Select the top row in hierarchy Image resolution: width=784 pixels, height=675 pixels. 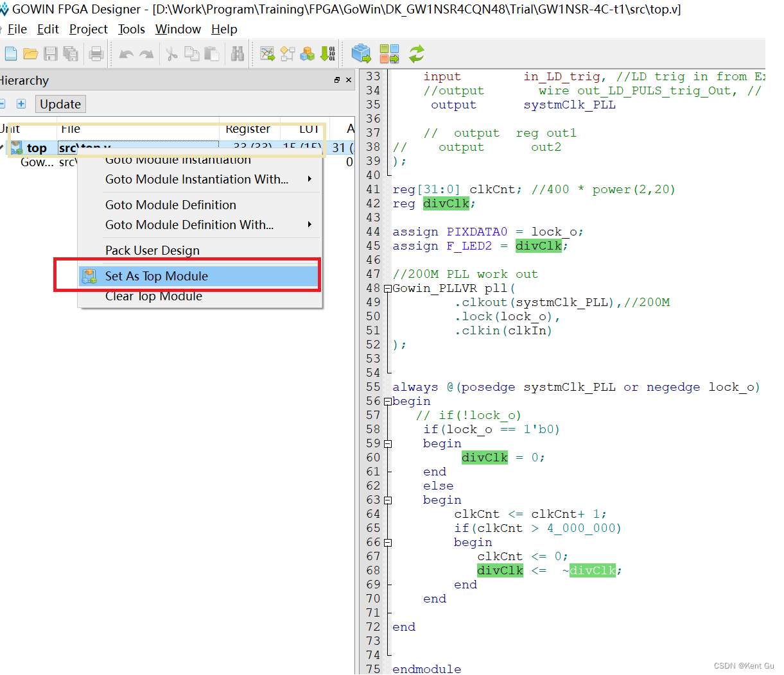point(177,148)
